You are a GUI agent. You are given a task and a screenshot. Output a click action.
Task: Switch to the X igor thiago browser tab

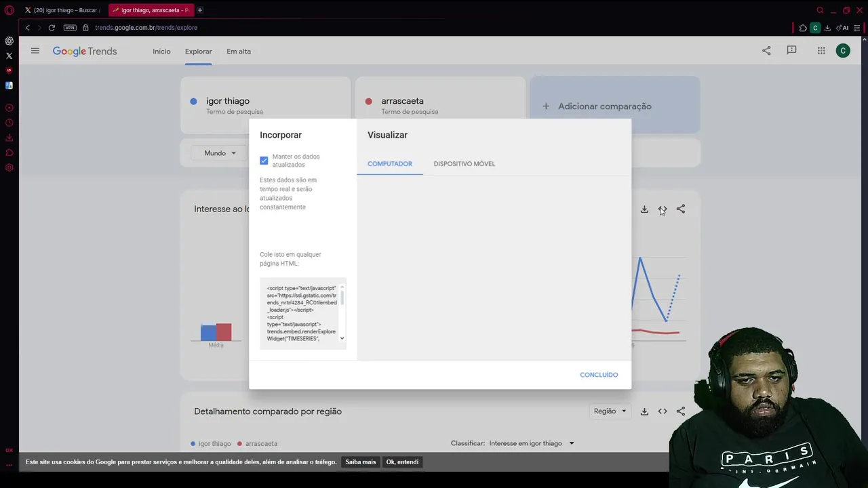click(62, 10)
